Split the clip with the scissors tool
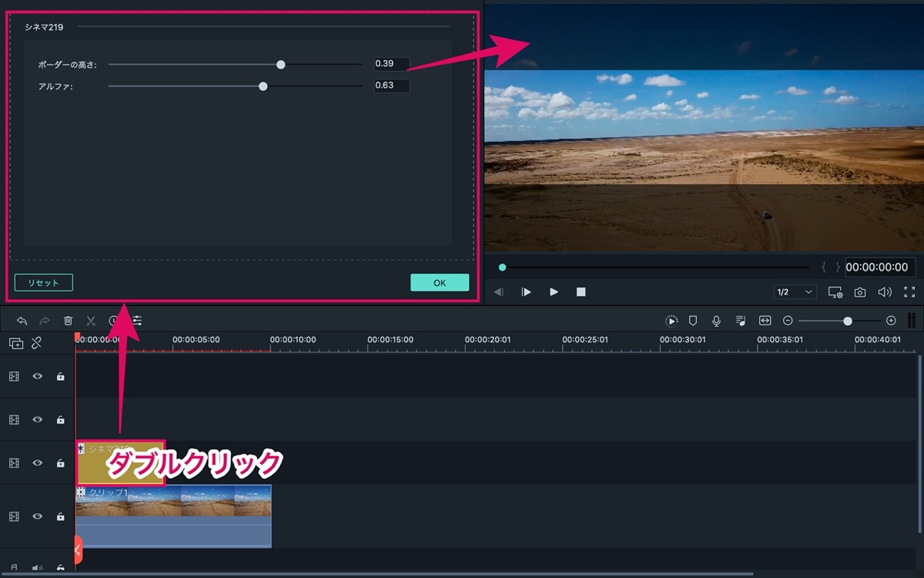This screenshot has width=924, height=578. (x=91, y=321)
